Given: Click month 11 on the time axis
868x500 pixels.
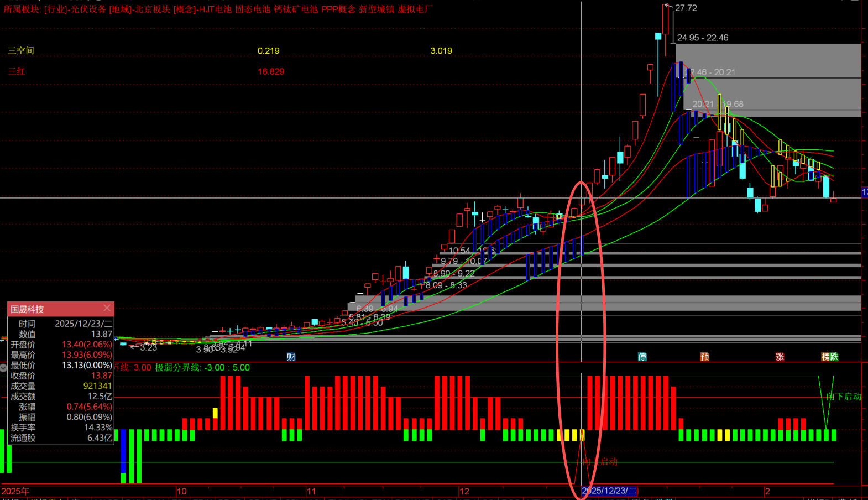Looking at the screenshot, I should (311, 491).
